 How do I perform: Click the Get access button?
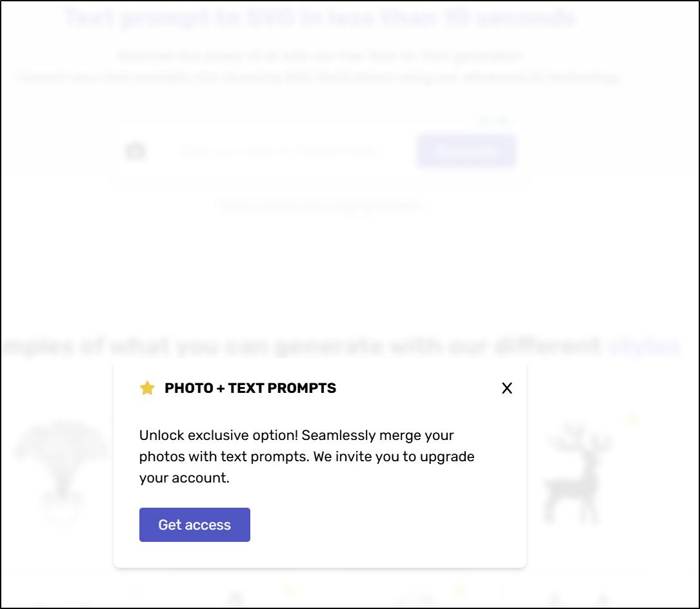pyautogui.click(x=195, y=524)
